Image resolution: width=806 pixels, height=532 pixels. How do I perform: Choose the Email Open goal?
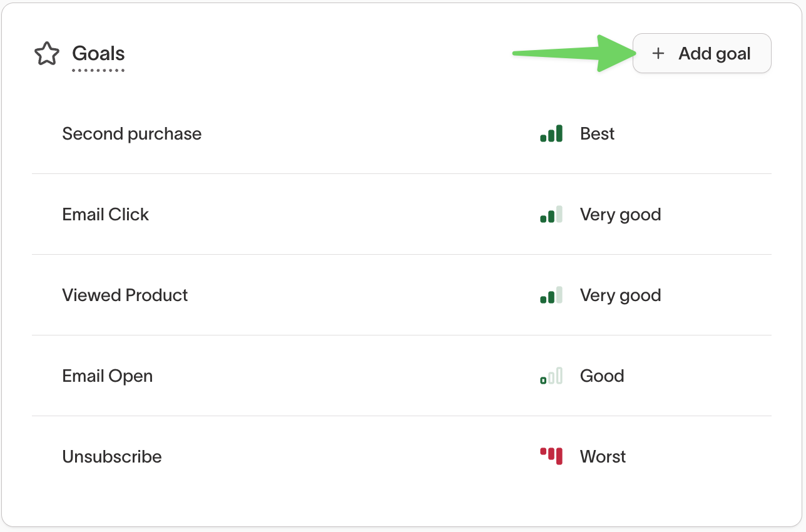click(x=107, y=376)
